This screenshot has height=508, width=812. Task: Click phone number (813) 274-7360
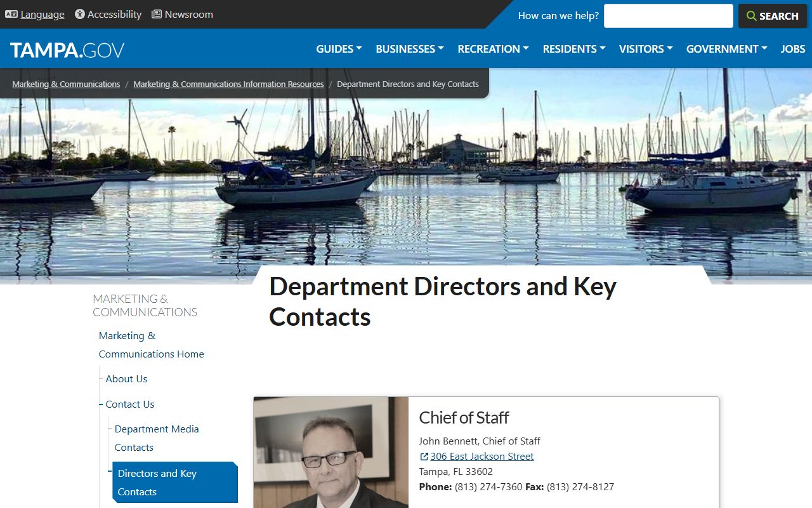[x=488, y=486]
